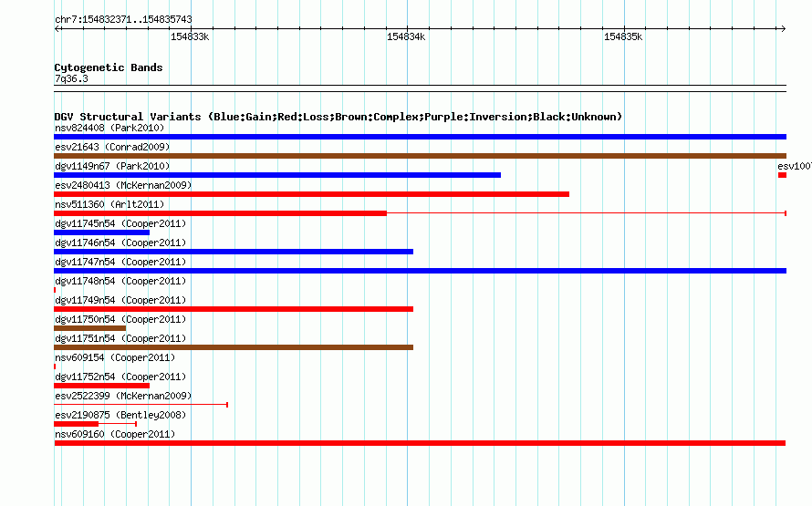Viewport: 812px width, 506px height.
Task: Open the dgv11752n54 (Cooper2011) label
Action: 120,377
